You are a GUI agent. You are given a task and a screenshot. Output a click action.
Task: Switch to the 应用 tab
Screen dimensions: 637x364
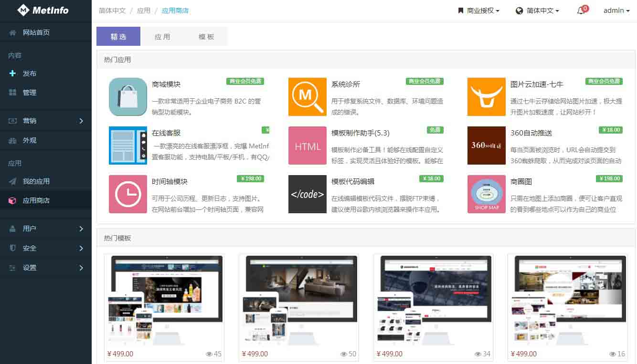click(x=162, y=37)
